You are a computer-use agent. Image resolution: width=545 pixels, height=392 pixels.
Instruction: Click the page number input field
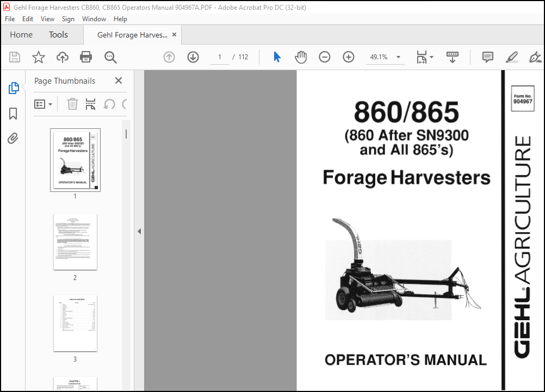[x=219, y=57]
